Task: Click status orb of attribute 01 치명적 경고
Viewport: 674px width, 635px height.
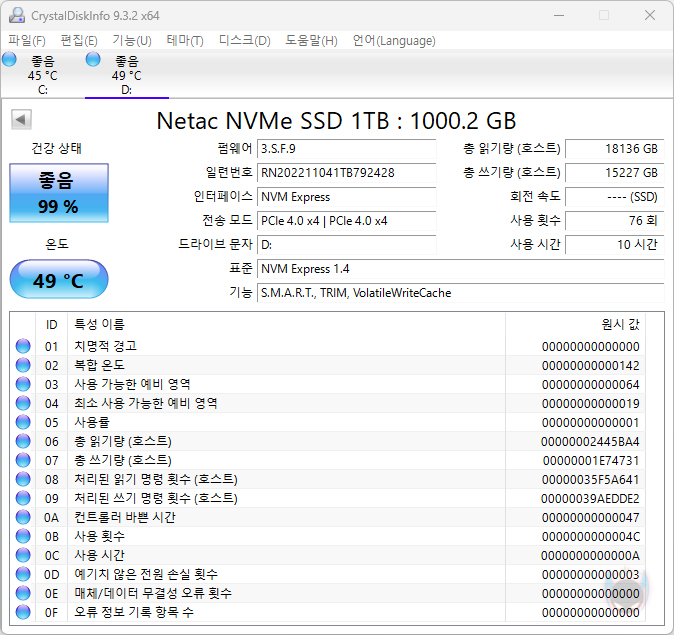Action: 23,346
